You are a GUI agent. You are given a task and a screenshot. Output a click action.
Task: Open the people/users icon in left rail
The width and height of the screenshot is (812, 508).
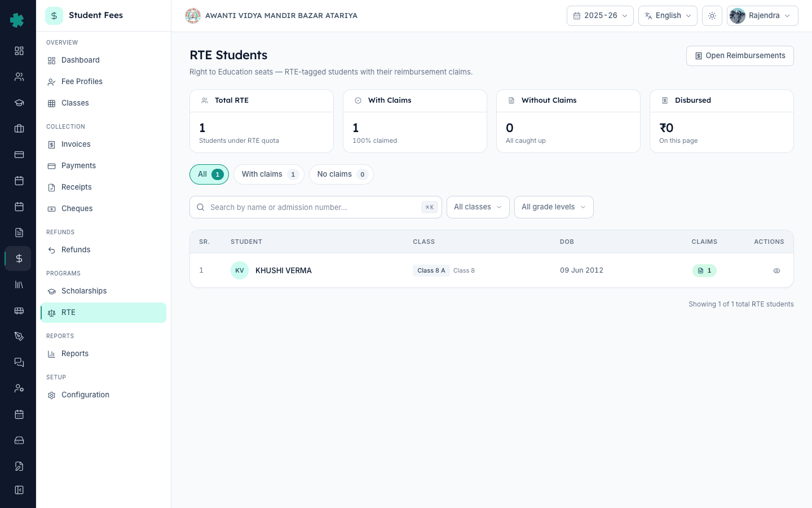[19, 77]
